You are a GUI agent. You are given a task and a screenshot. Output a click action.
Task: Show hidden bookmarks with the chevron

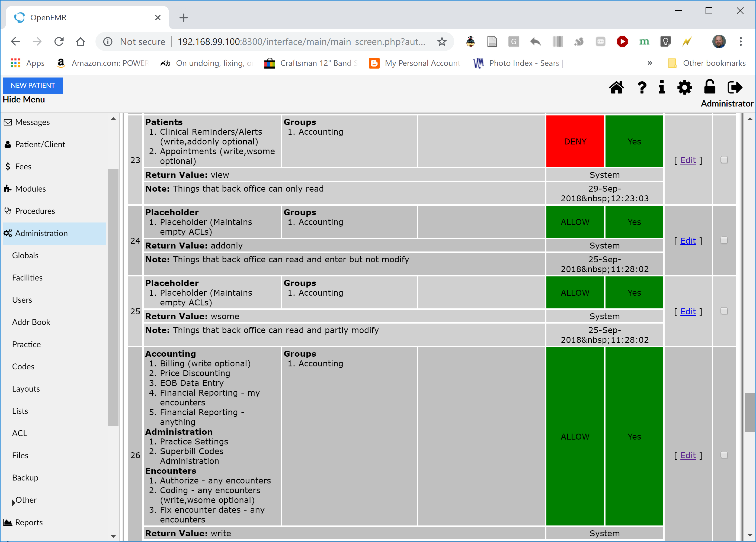coord(650,63)
